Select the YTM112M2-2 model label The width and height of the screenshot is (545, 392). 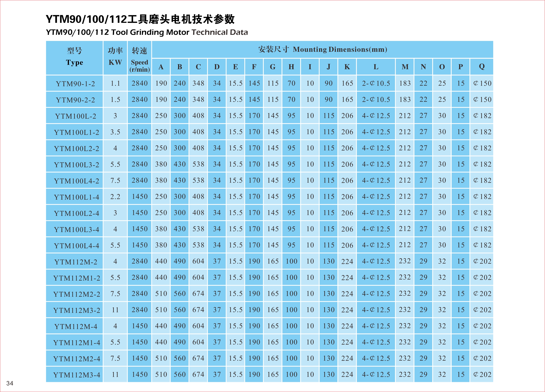[74, 293]
